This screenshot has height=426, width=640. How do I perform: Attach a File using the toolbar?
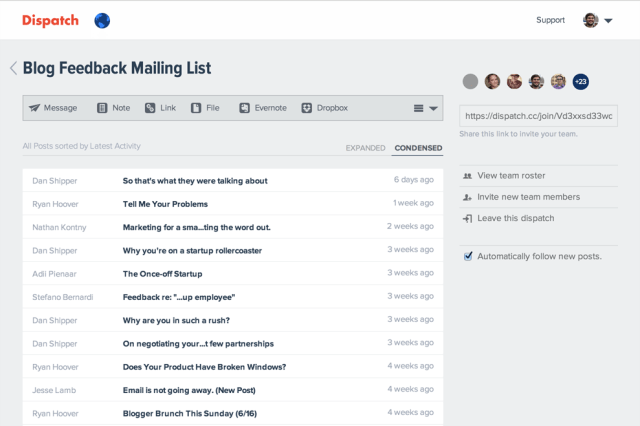197,108
